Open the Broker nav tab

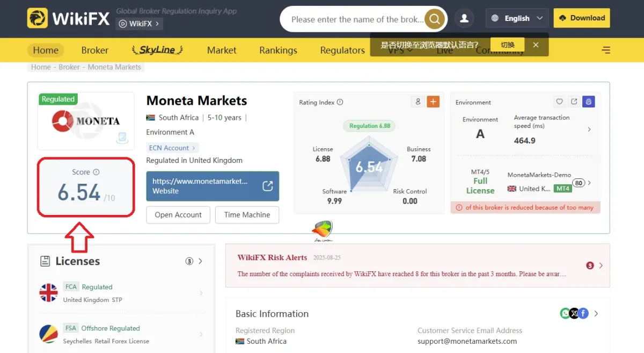click(x=95, y=50)
